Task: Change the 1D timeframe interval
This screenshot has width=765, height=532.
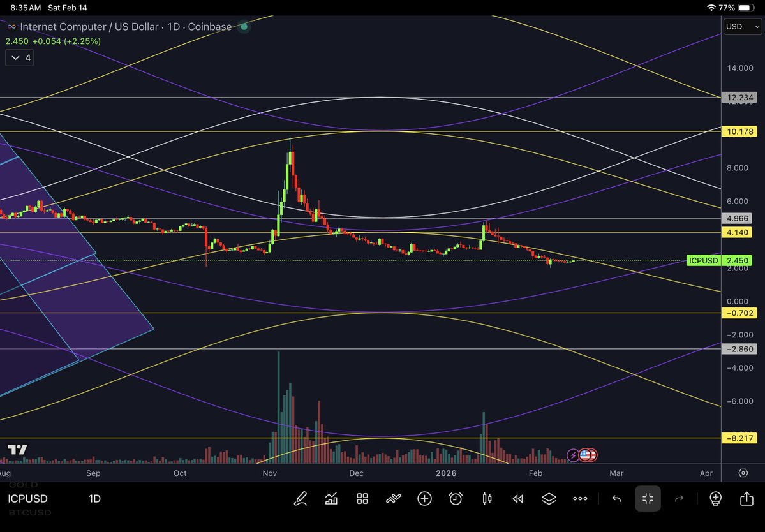Action: pyautogui.click(x=94, y=498)
